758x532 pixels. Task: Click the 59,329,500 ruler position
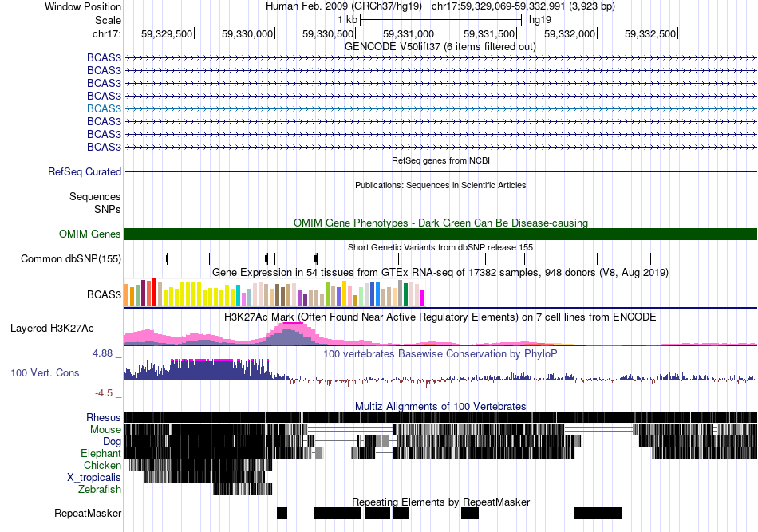point(167,33)
